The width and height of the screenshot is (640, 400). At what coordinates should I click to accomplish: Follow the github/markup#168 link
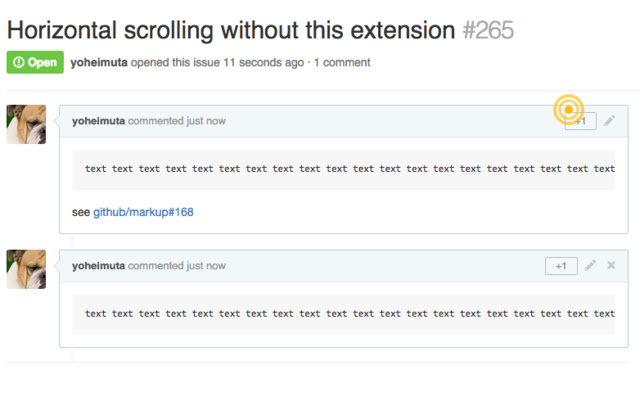click(x=143, y=213)
